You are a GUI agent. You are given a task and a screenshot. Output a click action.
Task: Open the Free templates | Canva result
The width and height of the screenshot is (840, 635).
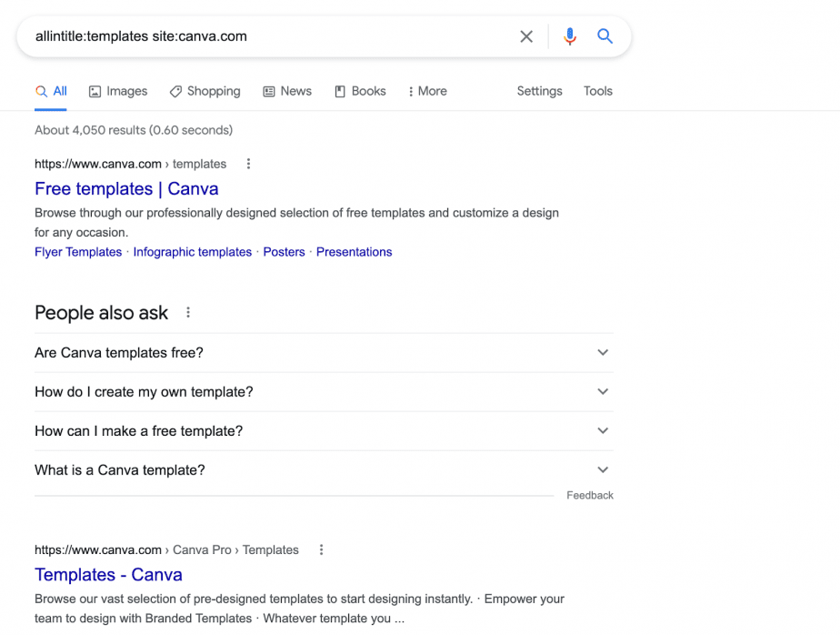126,189
